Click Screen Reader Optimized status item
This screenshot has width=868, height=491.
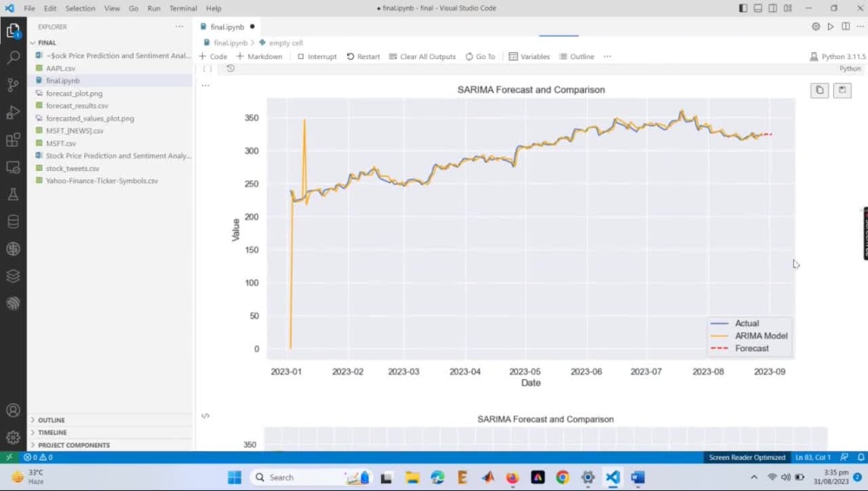(746, 457)
